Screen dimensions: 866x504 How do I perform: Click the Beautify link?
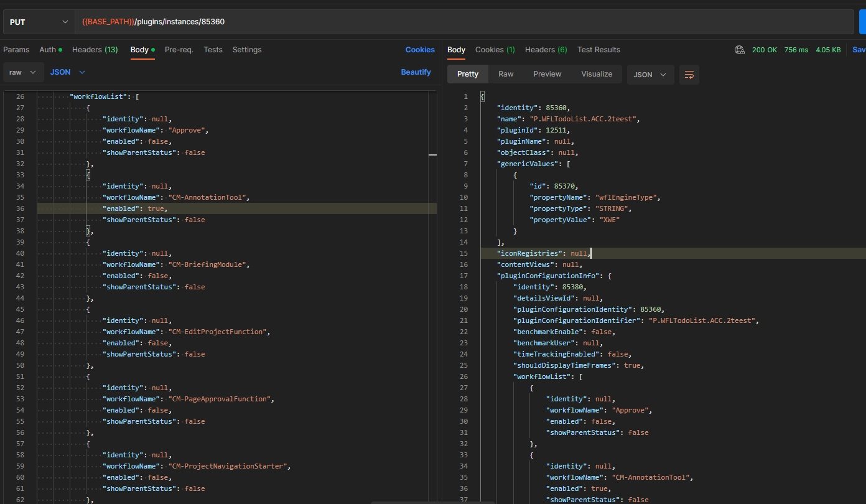(x=416, y=72)
